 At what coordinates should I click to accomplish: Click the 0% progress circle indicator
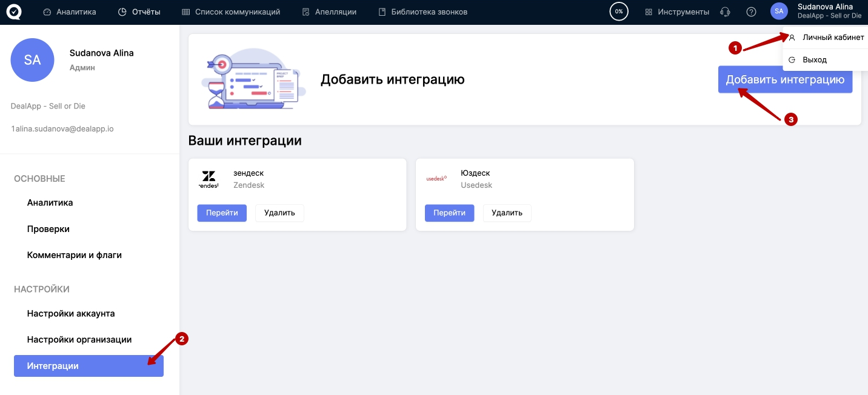click(x=618, y=12)
